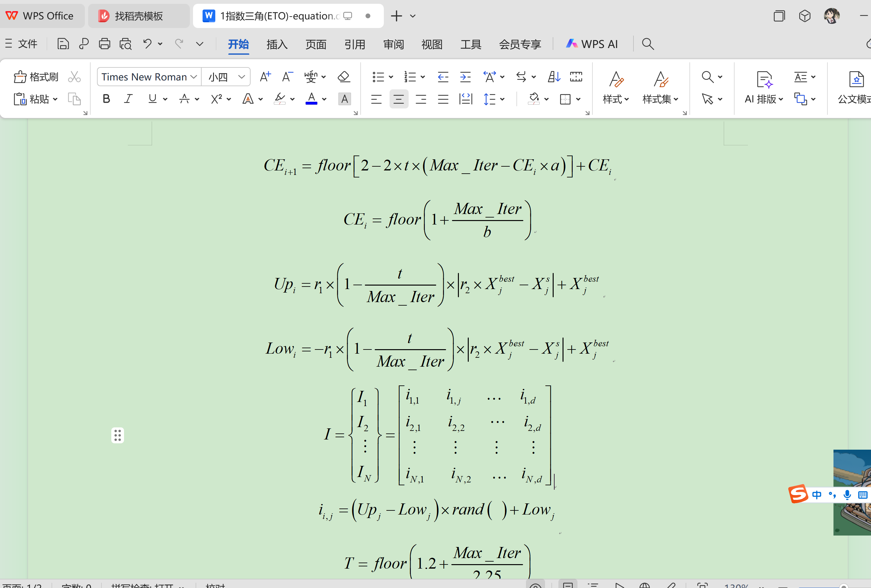
Task: Open the 审阅 ribbon tab
Action: click(x=393, y=44)
